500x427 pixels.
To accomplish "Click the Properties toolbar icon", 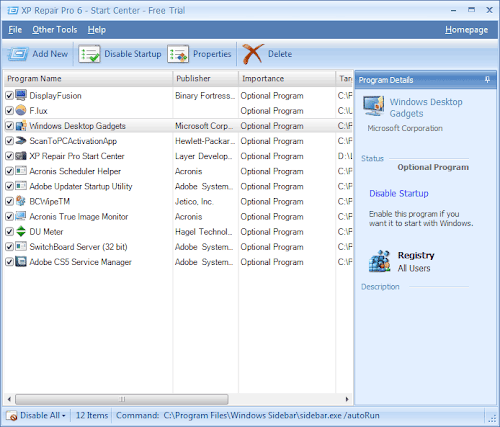I will point(178,54).
